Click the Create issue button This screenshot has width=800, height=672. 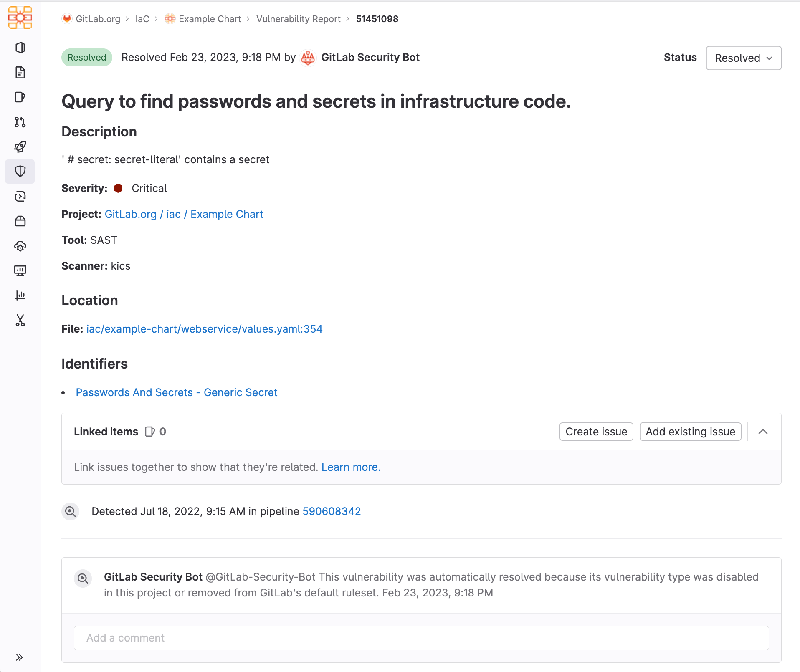click(x=596, y=432)
